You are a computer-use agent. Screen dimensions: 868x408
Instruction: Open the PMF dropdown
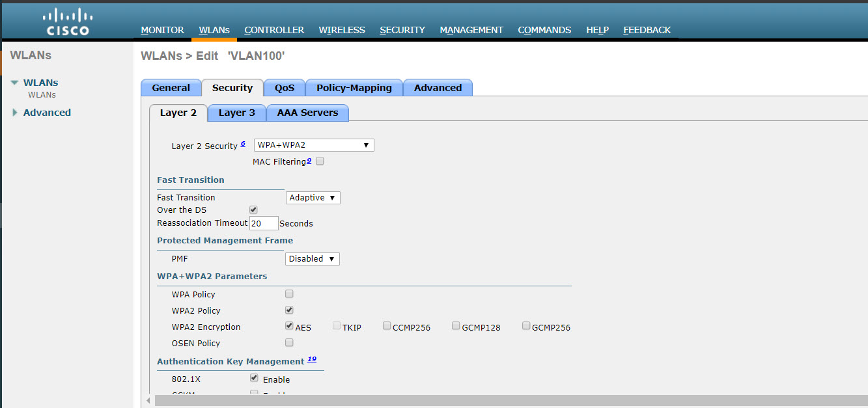click(312, 258)
